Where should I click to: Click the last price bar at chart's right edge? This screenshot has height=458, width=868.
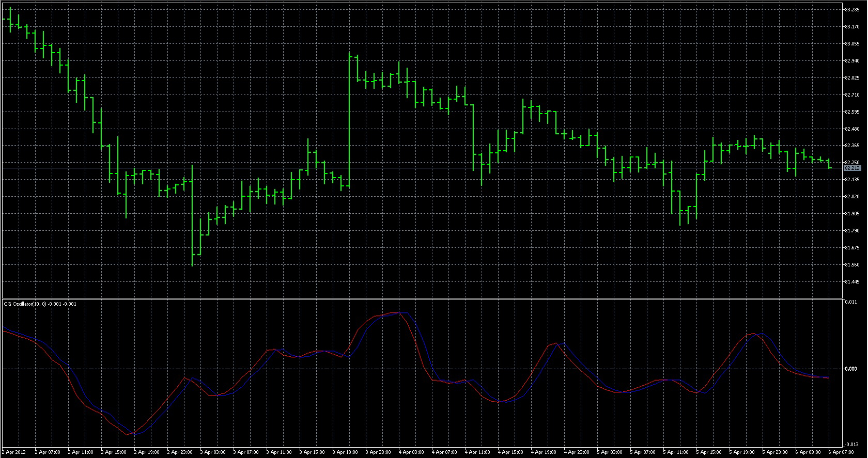[829, 164]
